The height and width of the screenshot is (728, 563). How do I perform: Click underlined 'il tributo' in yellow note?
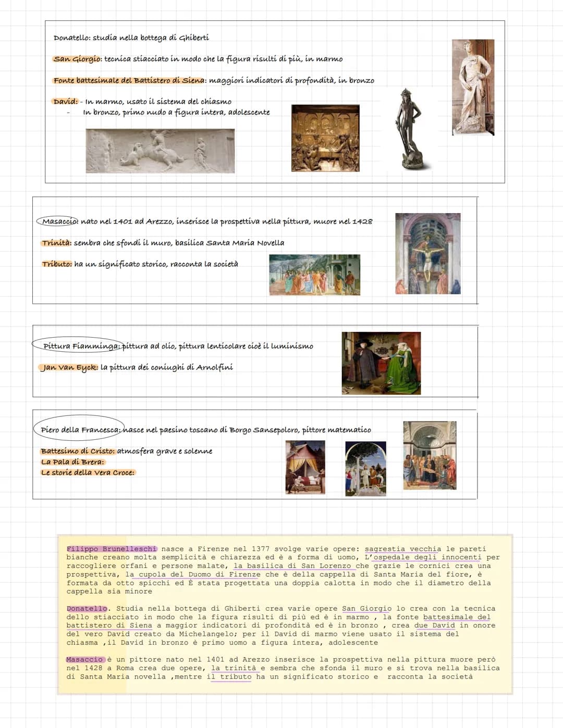(x=229, y=676)
